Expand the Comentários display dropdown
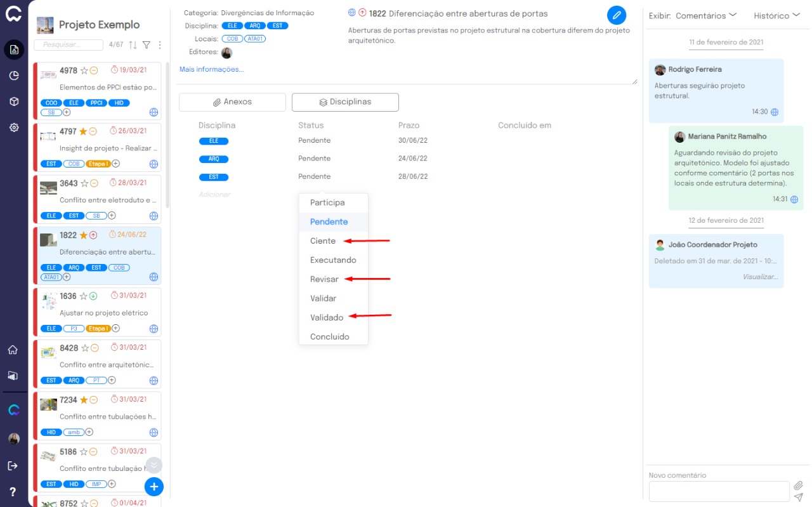The height and width of the screenshot is (507, 812). tap(705, 15)
